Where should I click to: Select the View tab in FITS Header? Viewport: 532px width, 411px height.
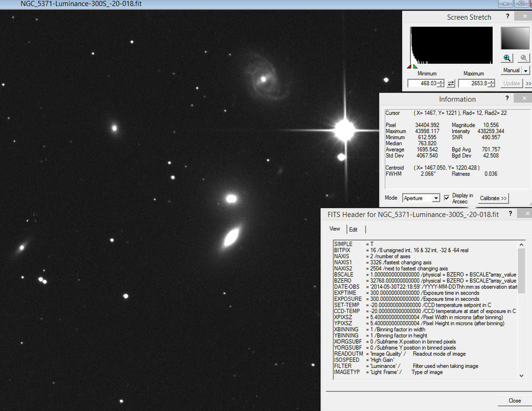(335, 229)
